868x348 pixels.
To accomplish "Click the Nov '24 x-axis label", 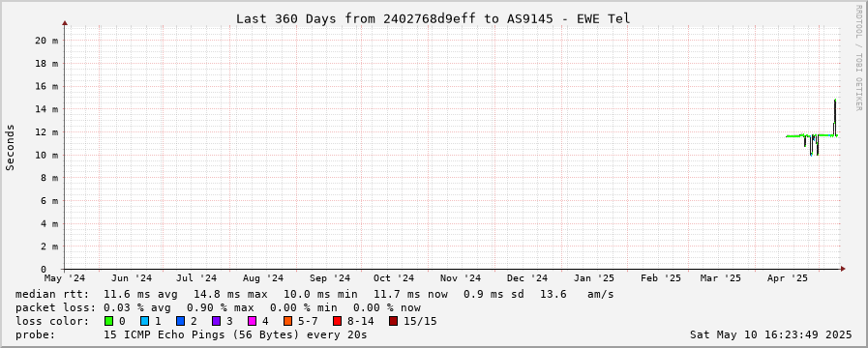I will 462,277.
